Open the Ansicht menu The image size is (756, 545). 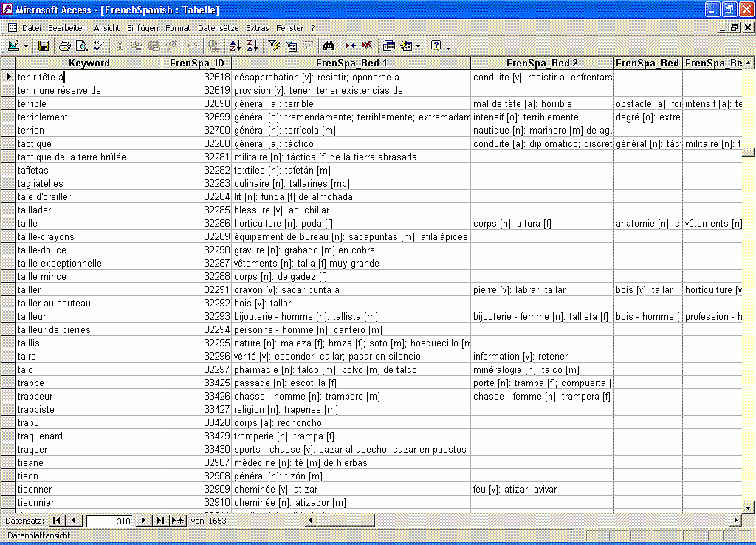[x=106, y=29]
